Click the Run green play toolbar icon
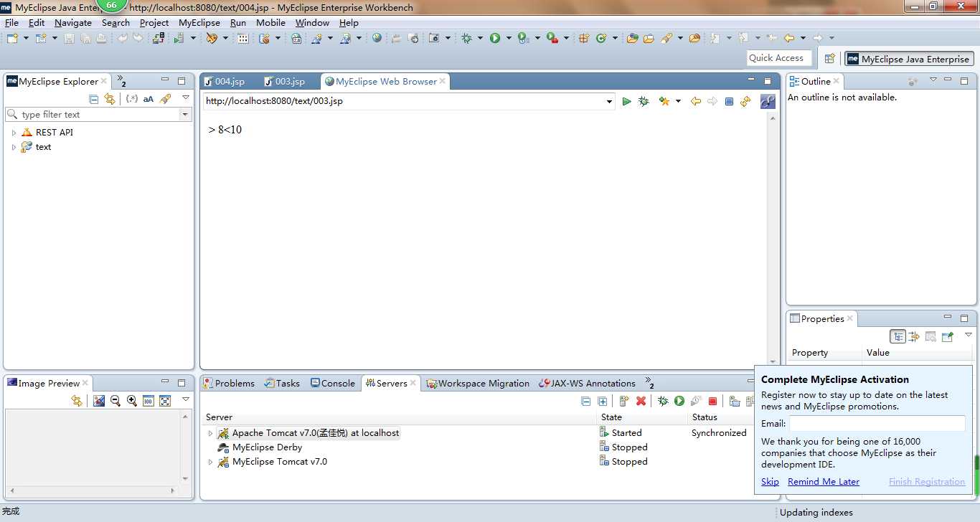 pos(495,38)
